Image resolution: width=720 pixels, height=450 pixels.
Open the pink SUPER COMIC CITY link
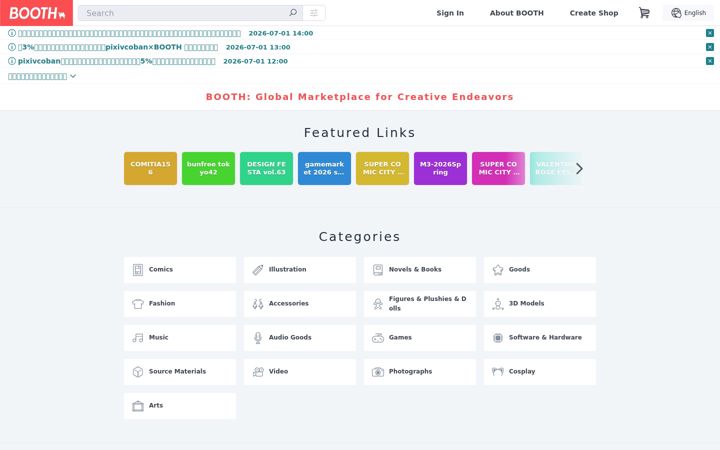(x=498, y=169)
